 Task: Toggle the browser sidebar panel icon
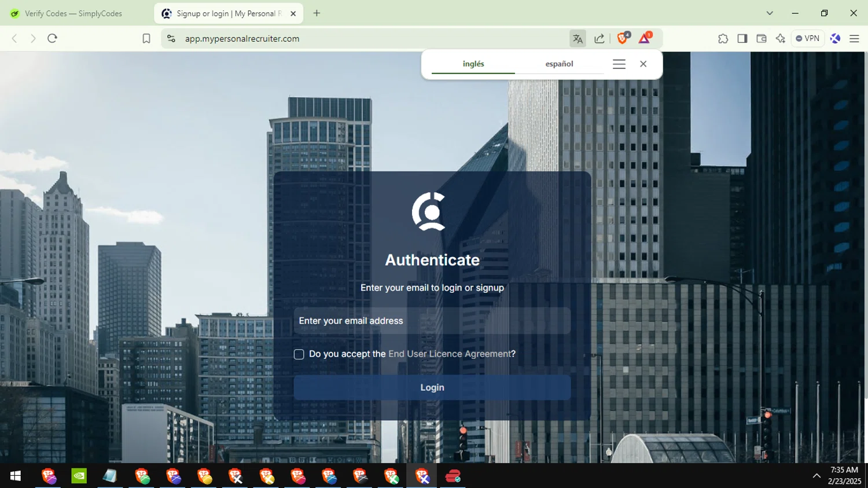click(742, 39)
